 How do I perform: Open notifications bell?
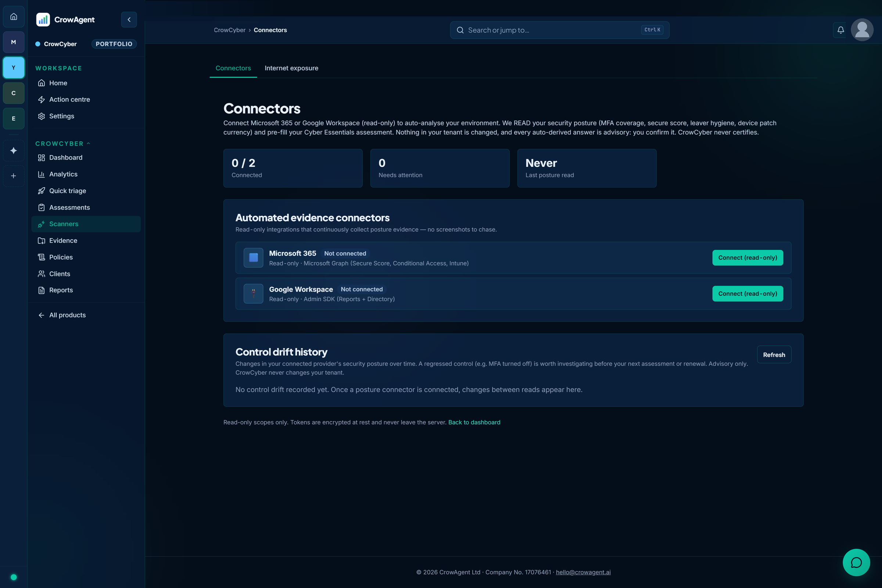pyautogui.click(x=841, y=30)
